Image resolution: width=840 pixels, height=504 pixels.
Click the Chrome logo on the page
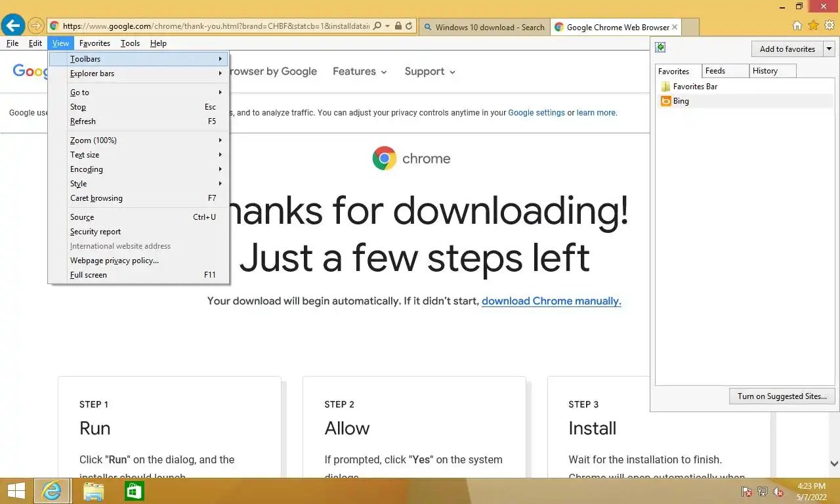tap(385, 158)
